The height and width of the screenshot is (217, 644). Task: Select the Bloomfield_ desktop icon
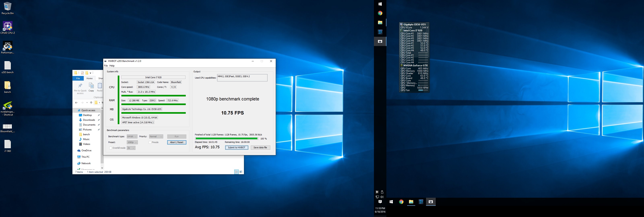(x=7, y=128)
